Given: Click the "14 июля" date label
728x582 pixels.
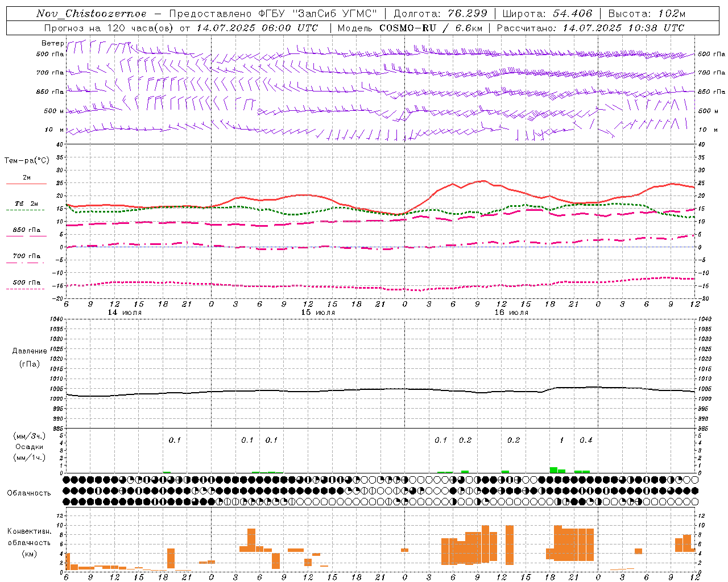Looking at the screenshot, I should [x=125, y=313].
